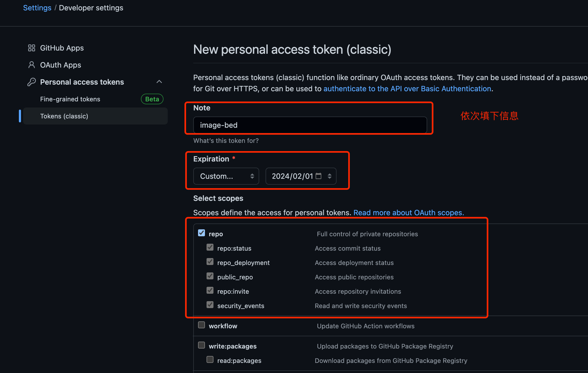Click the Note field label
This screenshot has width=588, height=373.
click(202, 108)
